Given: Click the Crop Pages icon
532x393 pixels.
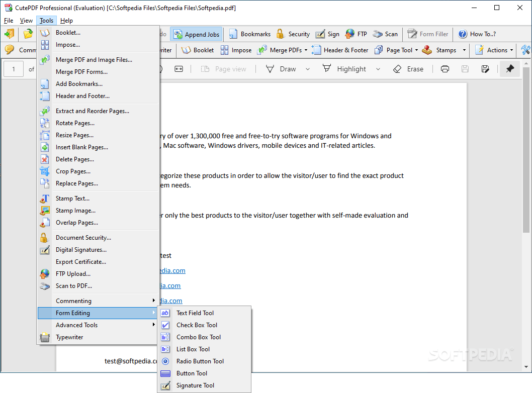Looking at the screenshot, I should pyautogui.click(x=45, y=171).
